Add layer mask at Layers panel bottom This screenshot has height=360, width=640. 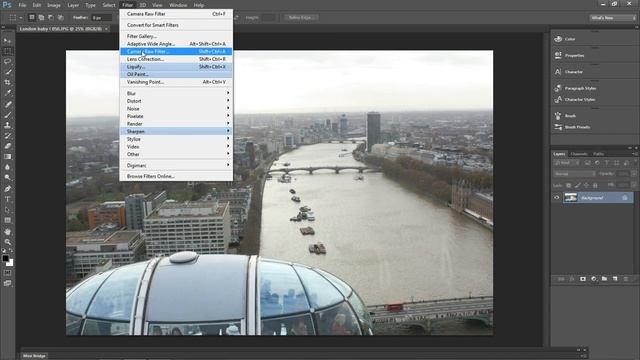tap(583, 279)
